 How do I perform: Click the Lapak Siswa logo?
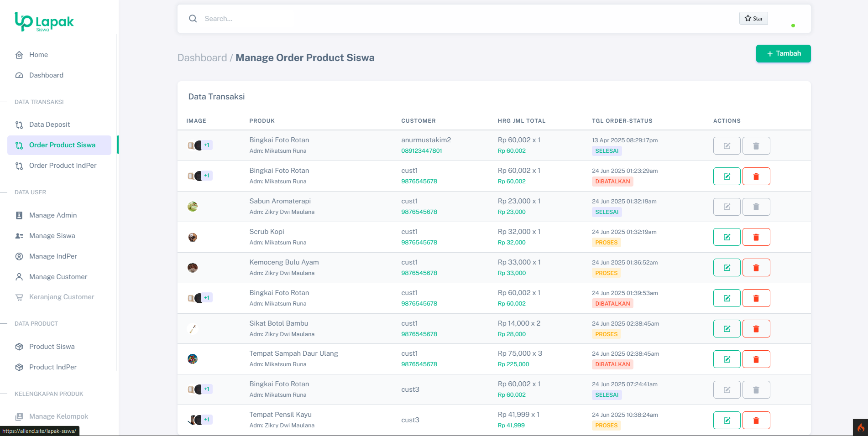click(44, 21)
